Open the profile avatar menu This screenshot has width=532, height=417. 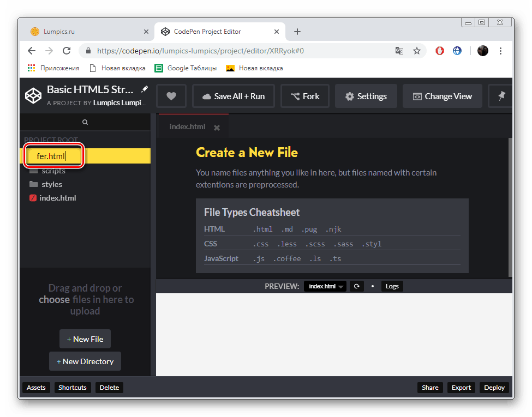click(x=482, y=50)
